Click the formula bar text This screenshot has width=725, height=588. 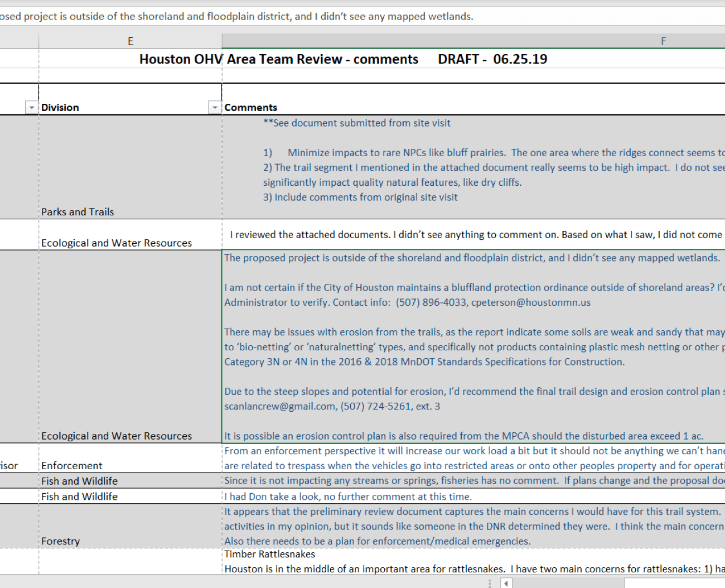236,16
